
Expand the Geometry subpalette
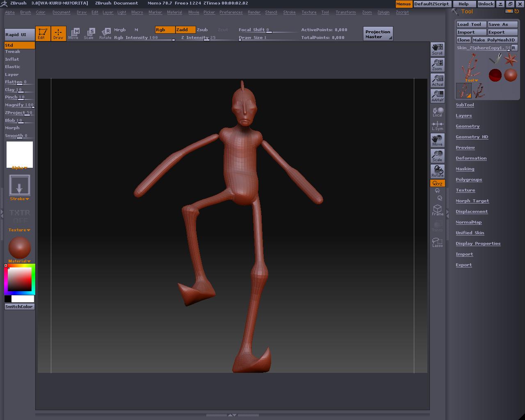467,126
